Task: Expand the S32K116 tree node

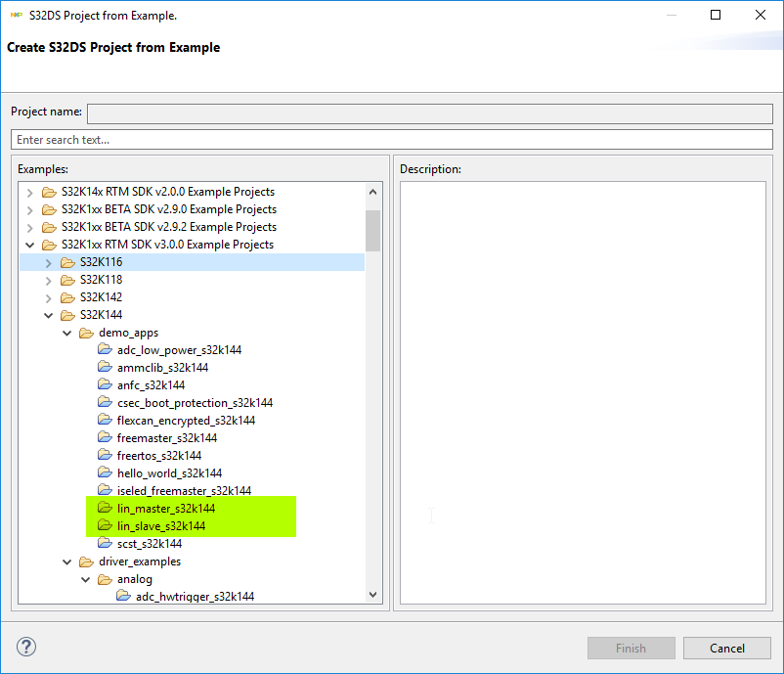Action: coord(49,263)
